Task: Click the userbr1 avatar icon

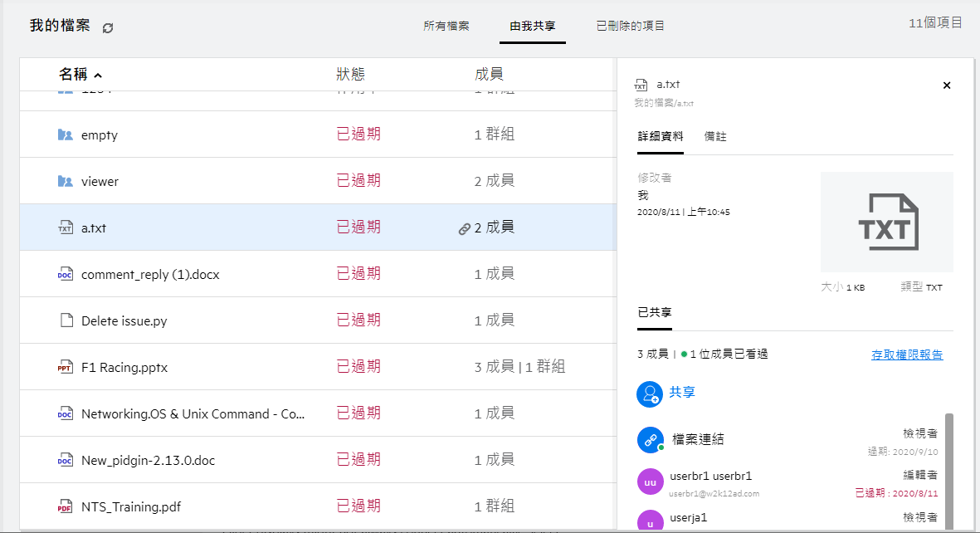Action: click(x=649, y=482)
